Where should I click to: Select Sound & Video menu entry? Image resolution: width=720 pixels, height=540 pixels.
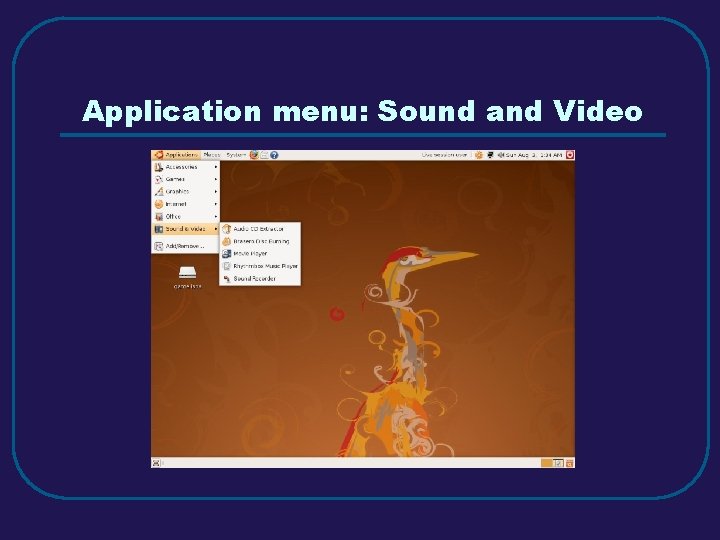tap(186, 229)
